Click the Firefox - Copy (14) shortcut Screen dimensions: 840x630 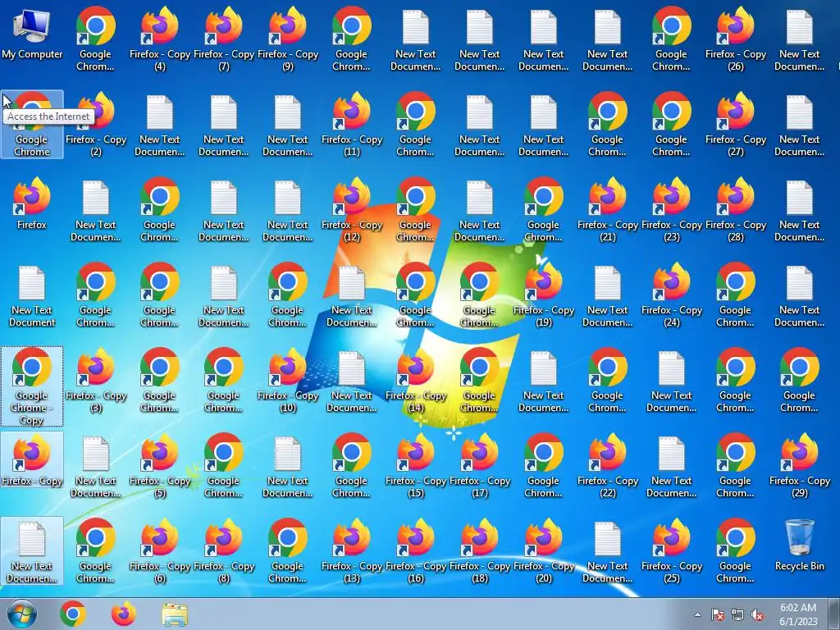click(x=416, y=381)
